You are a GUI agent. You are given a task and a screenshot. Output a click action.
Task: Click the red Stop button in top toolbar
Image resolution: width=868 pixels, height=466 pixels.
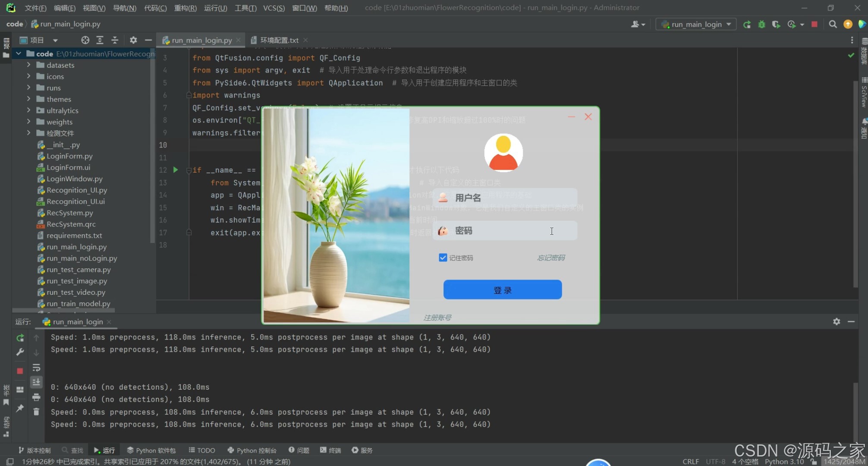pyautogui.click(x=814, y=24)
